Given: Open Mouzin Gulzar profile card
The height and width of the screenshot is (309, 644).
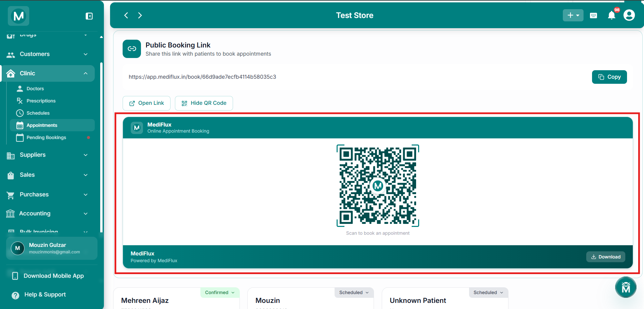Looking at the screenshot, I should [52, 248].
